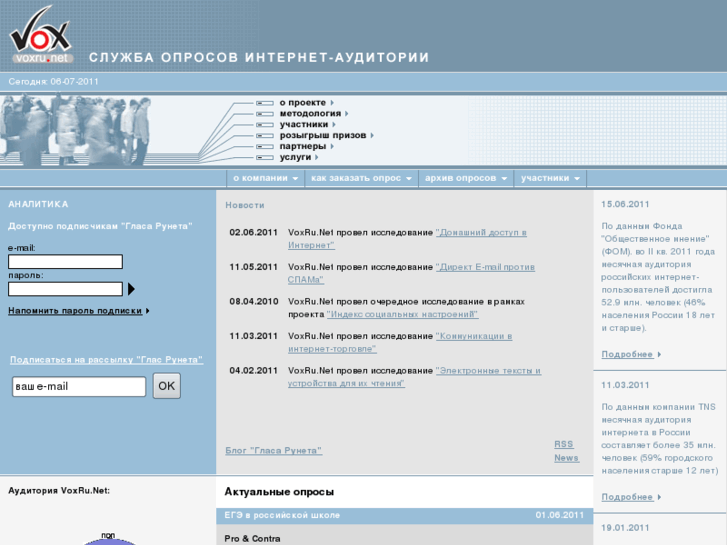Open the 'методология' menu item
The image size is (727, 545).
[310, 114]
